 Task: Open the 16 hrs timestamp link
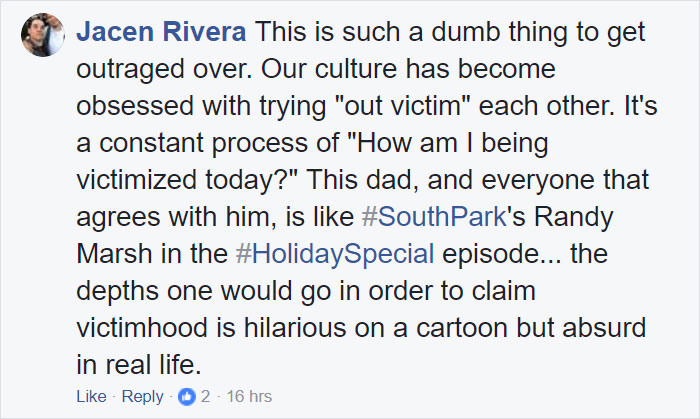pyautogui.click(x=250, y=397)
